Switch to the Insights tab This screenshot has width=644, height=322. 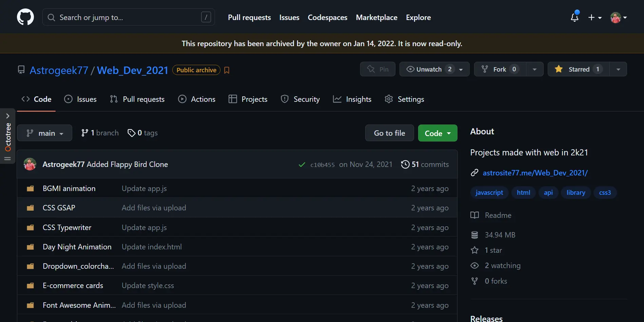pyautogui.click(x=352, y=99)
